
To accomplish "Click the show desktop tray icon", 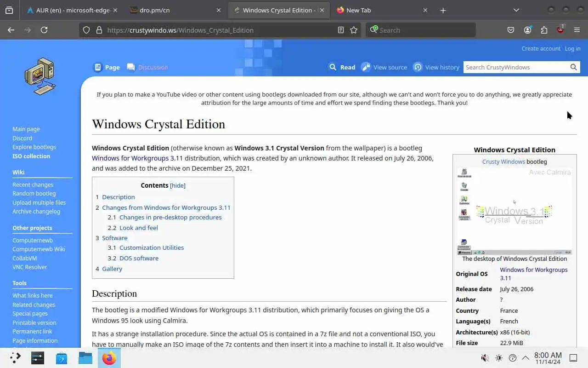I will (573, 358).
